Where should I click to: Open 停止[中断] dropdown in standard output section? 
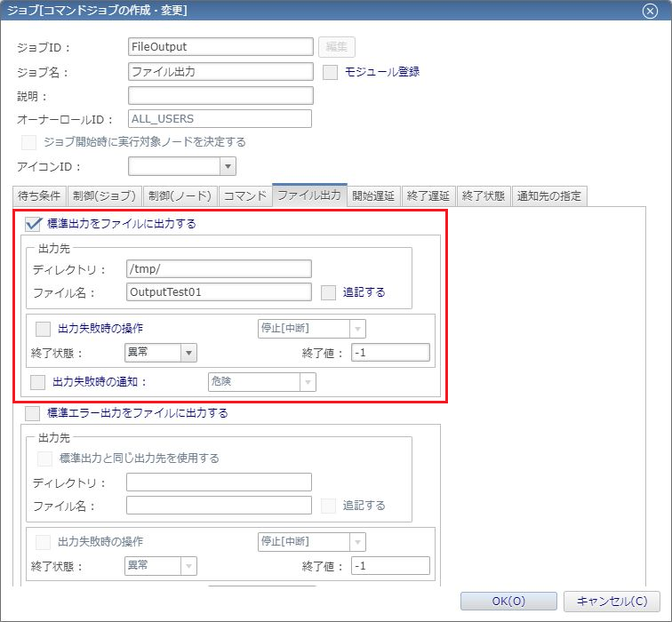[357, 329]
